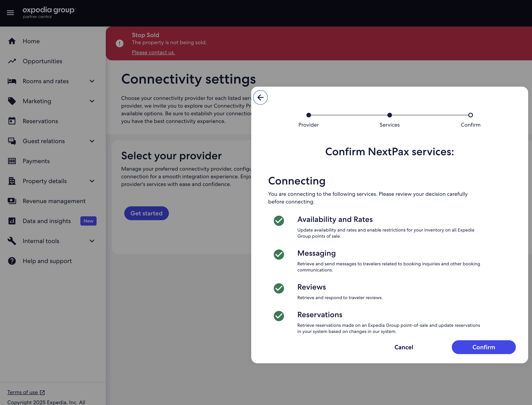
Task: Click the Help and support question icon
Action: (x=12, y=261)
